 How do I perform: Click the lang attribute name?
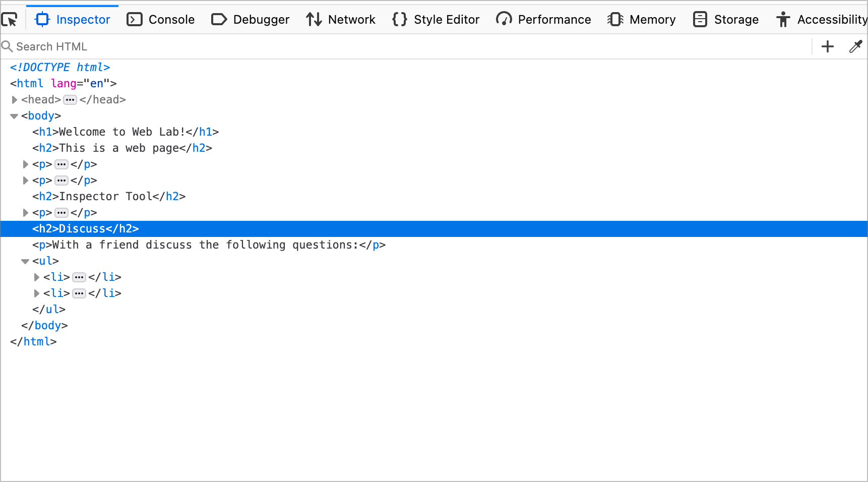click(64, 84)
